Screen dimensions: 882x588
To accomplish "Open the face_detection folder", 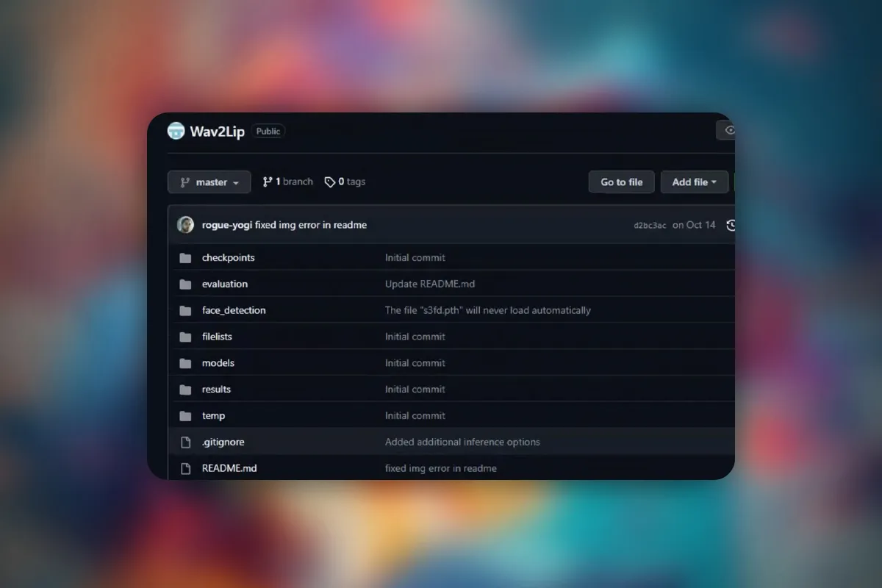I will point(234,310).
